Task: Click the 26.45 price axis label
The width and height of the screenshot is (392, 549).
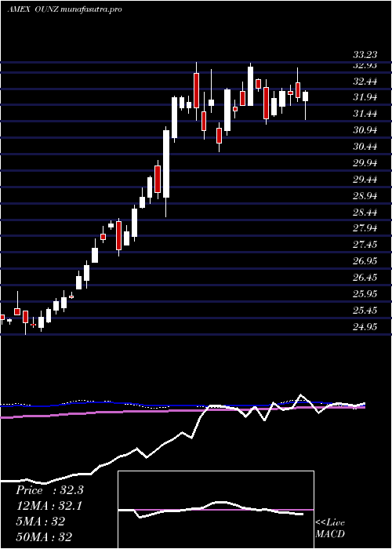Action: click(x=365, y=278)
